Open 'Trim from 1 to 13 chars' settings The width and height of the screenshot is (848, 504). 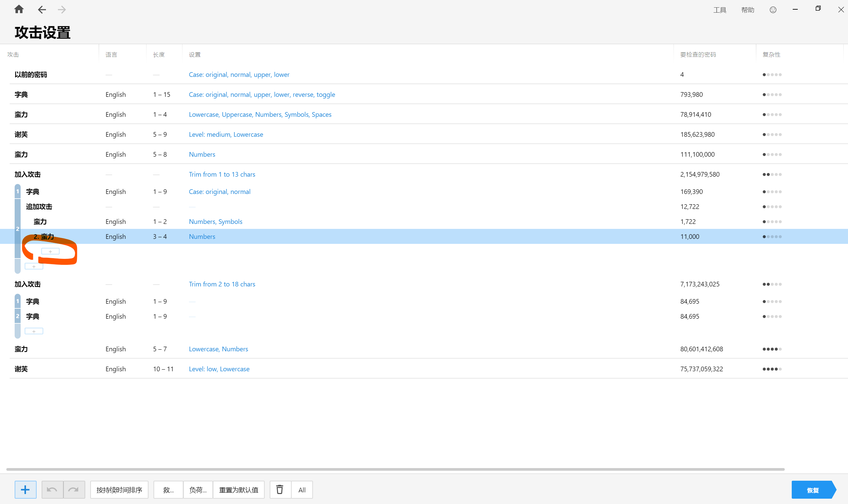click(x=222, y=174)
